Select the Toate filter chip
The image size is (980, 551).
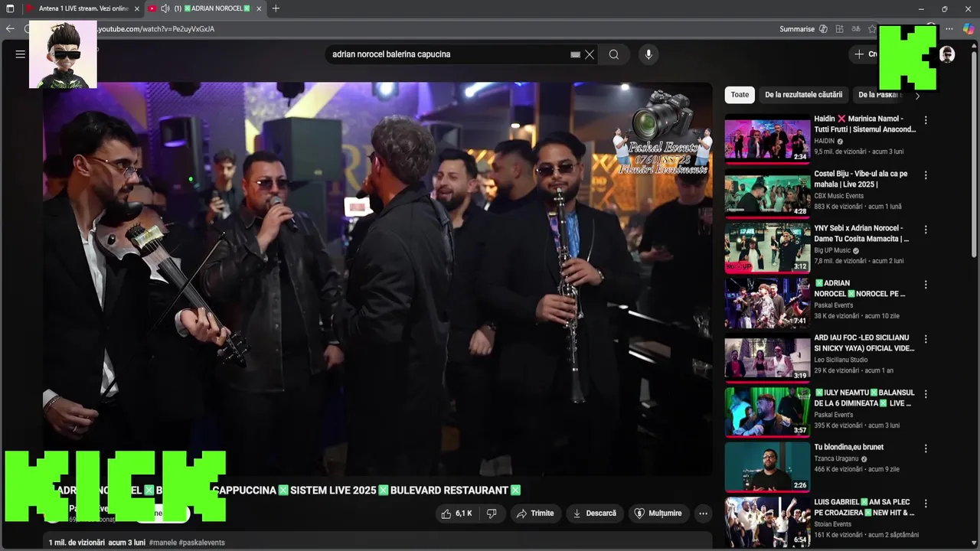tap(740, 95)
